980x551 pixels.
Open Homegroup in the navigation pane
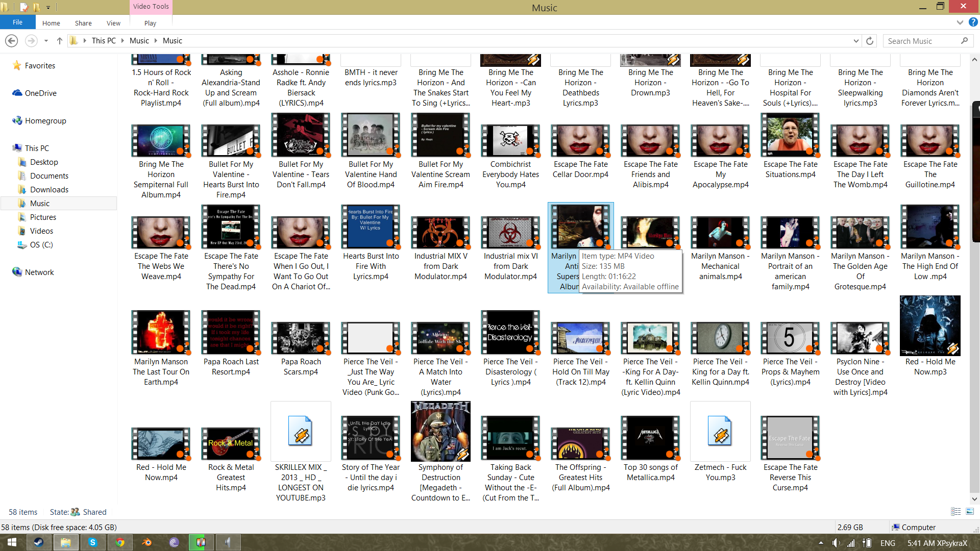pos(45,121)
